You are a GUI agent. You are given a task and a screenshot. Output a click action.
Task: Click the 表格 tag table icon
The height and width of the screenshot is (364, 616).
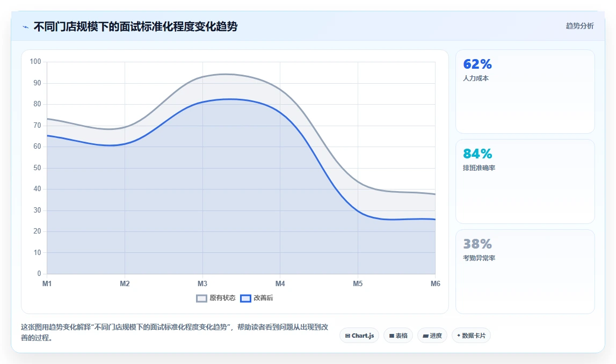392,336
